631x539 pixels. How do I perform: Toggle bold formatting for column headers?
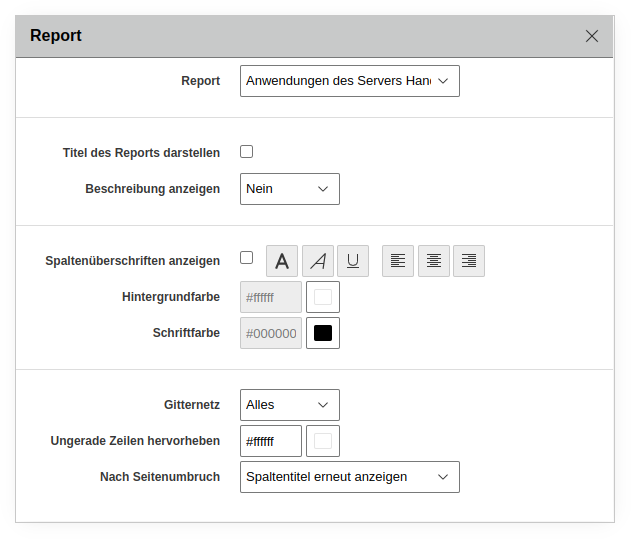click(282, 261)
